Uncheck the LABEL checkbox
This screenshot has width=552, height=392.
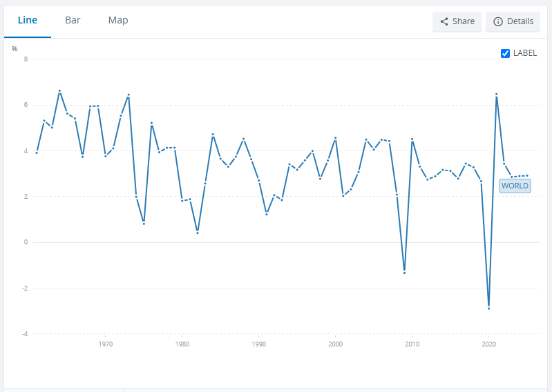pyautogui.click(x=505, y=53)
